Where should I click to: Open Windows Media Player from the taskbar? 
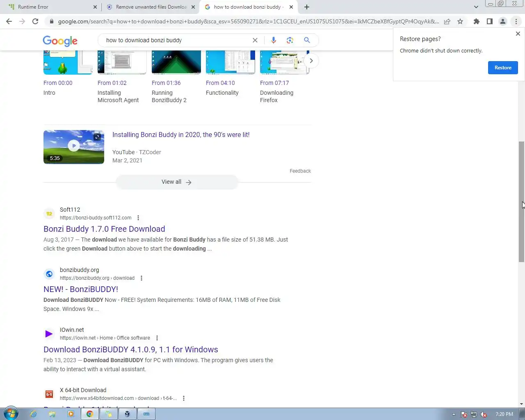(71, 414)
